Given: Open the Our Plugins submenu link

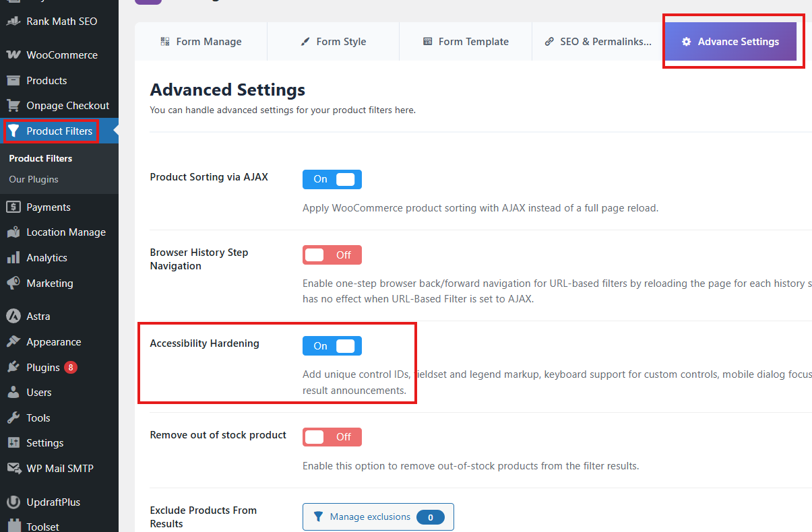Looking at the screenshot, I should pyautogui.click(x=34, y=180).
